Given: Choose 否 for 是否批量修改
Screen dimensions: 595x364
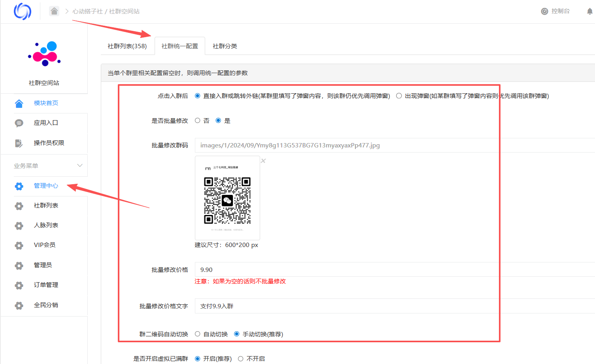Looking at the screenshot, I should [x=197, y=120].
